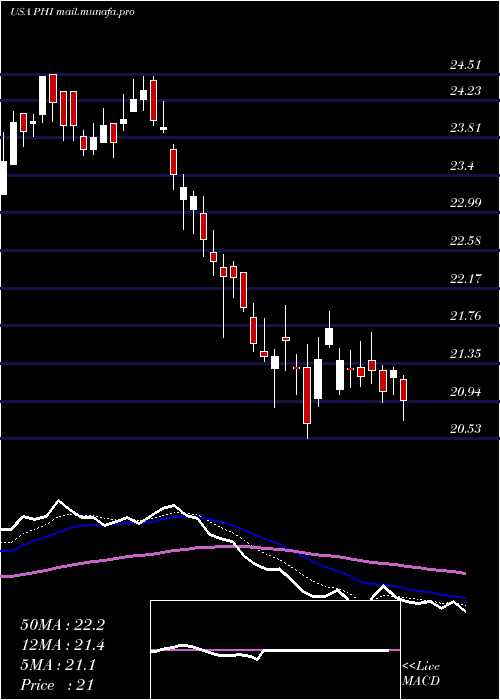Click the 21.35 price level label
This screenshot has width=500, height=700.
[x=465, y=354]
